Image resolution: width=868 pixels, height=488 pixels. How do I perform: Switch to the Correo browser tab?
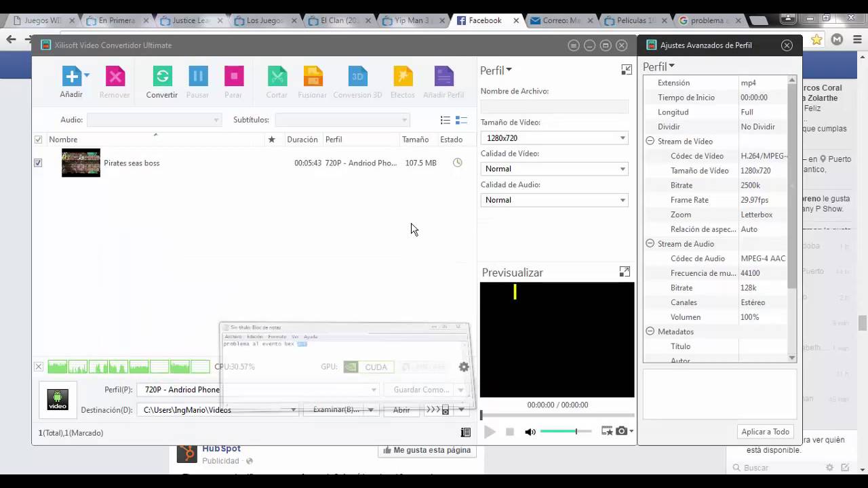click(x=560, y=20)
